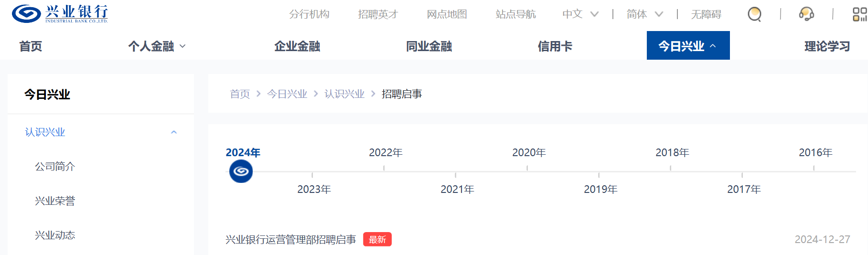Open the 站点导航 link

coord(515,14)
